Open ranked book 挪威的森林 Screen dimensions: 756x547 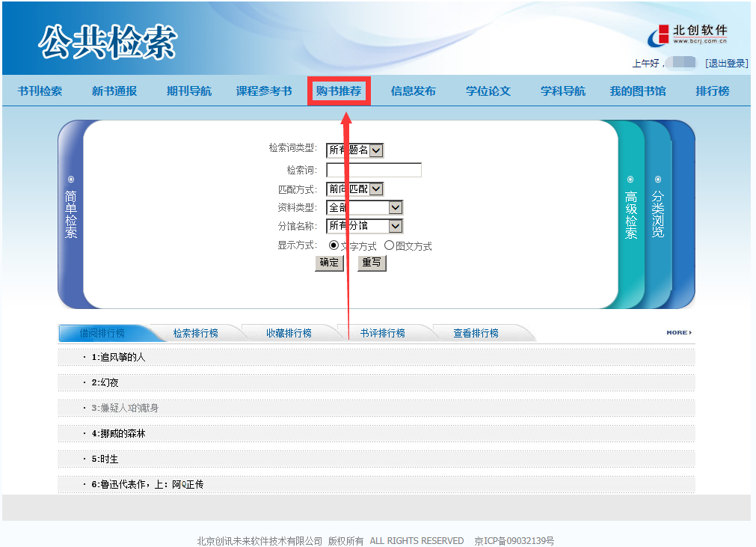pyautogui.click(x=123, y=433)
